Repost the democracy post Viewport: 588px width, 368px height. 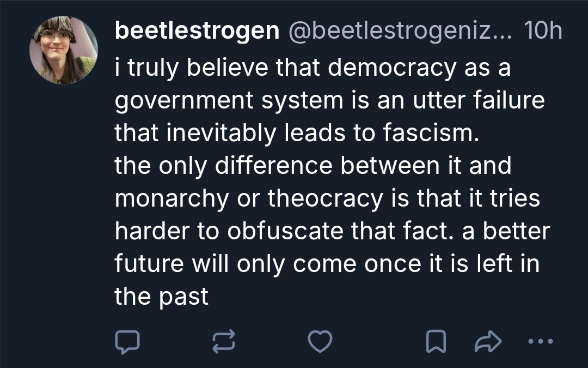(224, 341)
